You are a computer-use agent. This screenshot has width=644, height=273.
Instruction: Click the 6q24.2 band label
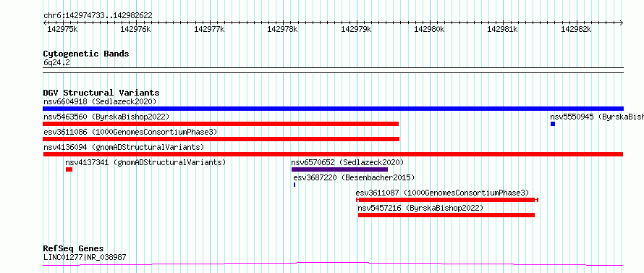pyautogui.click(x=56, y=63)
